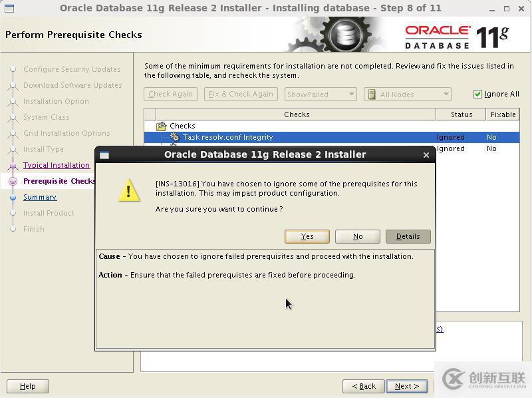Click the System Class step

point(46,117)
